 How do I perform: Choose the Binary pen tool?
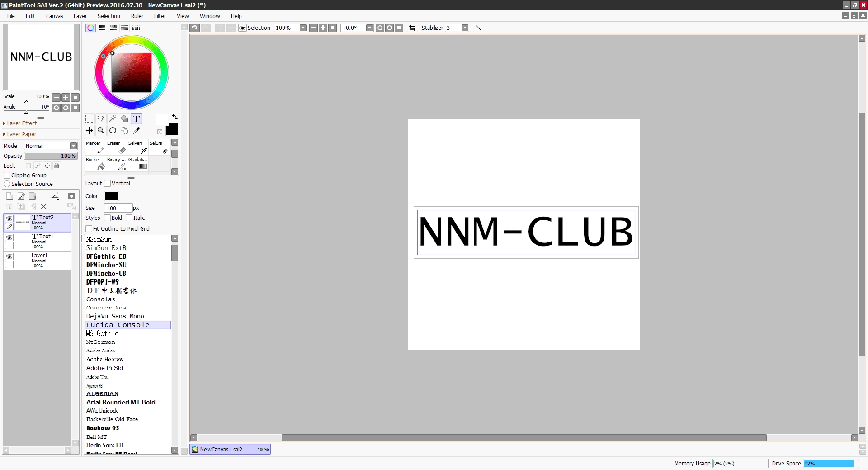click(x=116, y=164)
